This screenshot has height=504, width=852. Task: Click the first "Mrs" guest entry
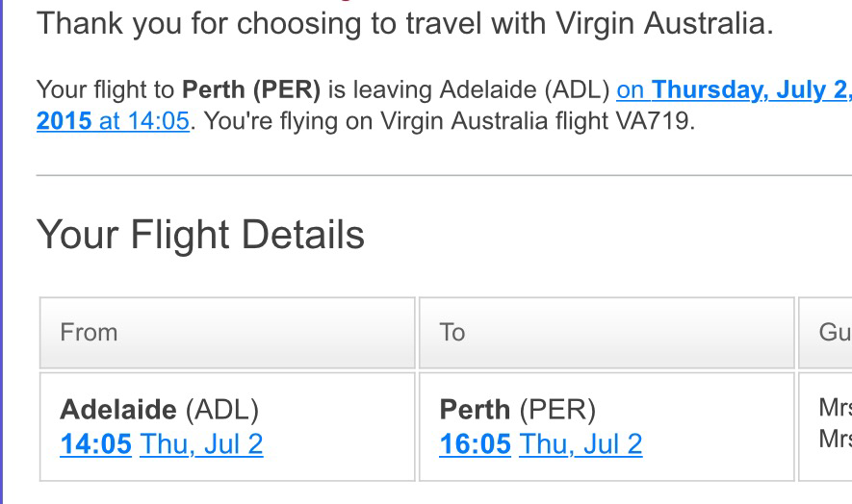(x=835, y=408)
